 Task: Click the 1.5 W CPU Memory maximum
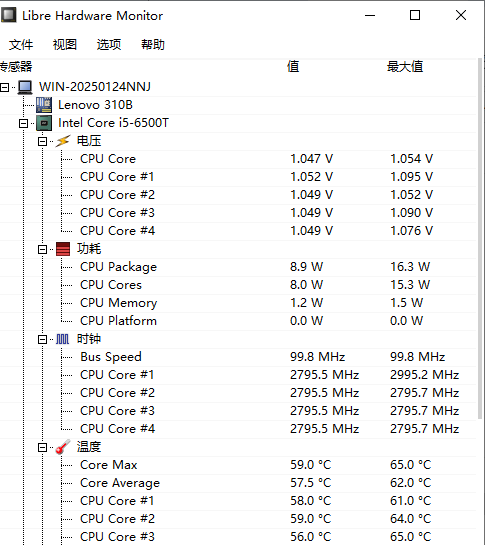coord(406,303)
